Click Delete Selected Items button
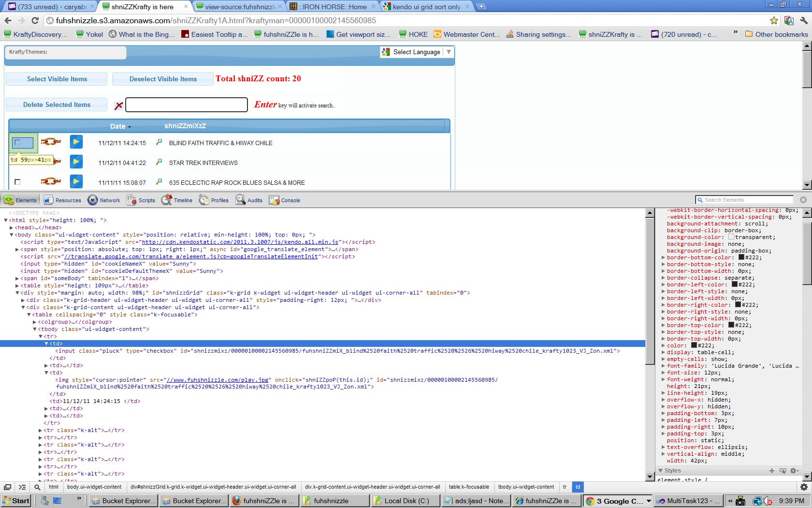 pyautogui.click(x=57, y=105)
